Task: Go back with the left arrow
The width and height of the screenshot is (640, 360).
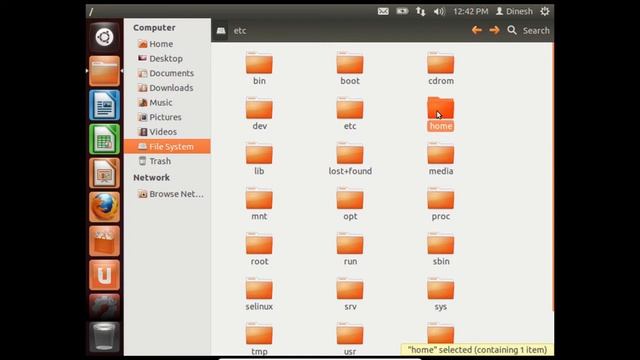Action: point(476,30)
